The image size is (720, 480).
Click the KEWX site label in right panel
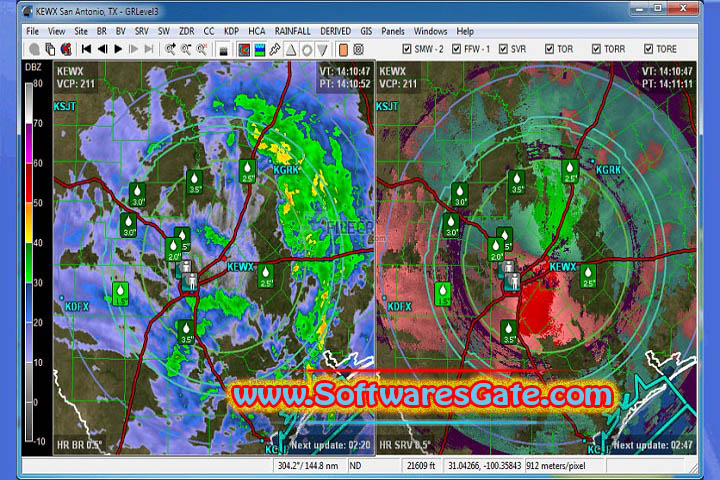[x=562, y=267]
